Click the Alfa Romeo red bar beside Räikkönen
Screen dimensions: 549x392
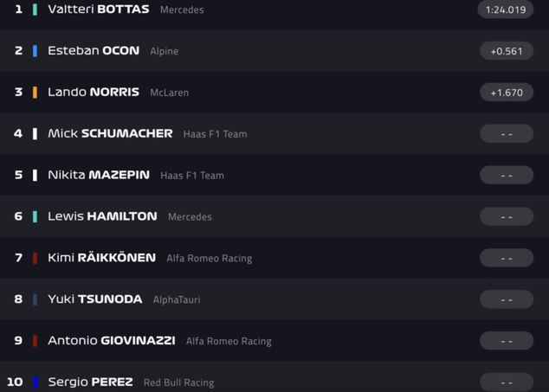[35, 258]
